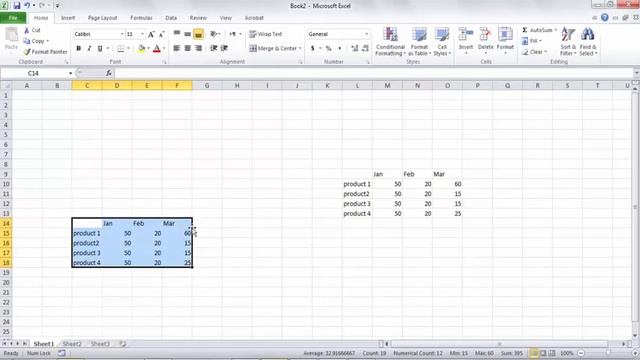Screen dimensions: 640x360
Task: Click the Sort & Filter icon
Action: point(568,35)
